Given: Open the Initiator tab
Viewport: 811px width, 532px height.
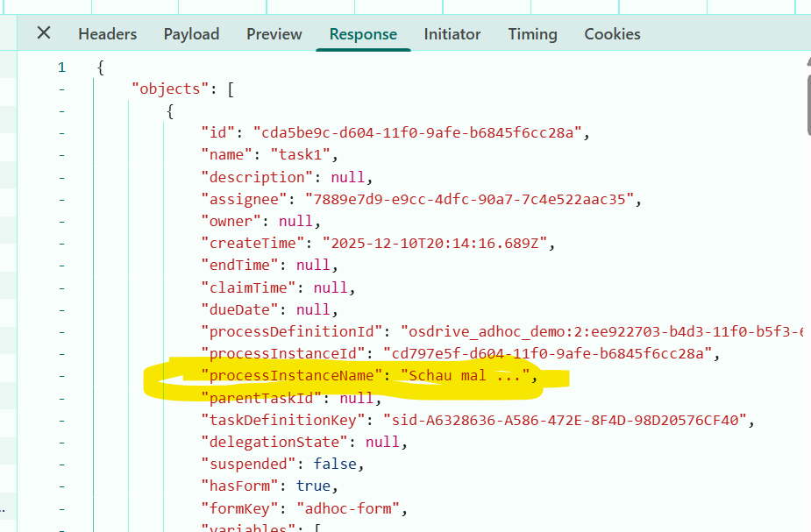Looking at the screenshot, I should click(x=452, y=34).
